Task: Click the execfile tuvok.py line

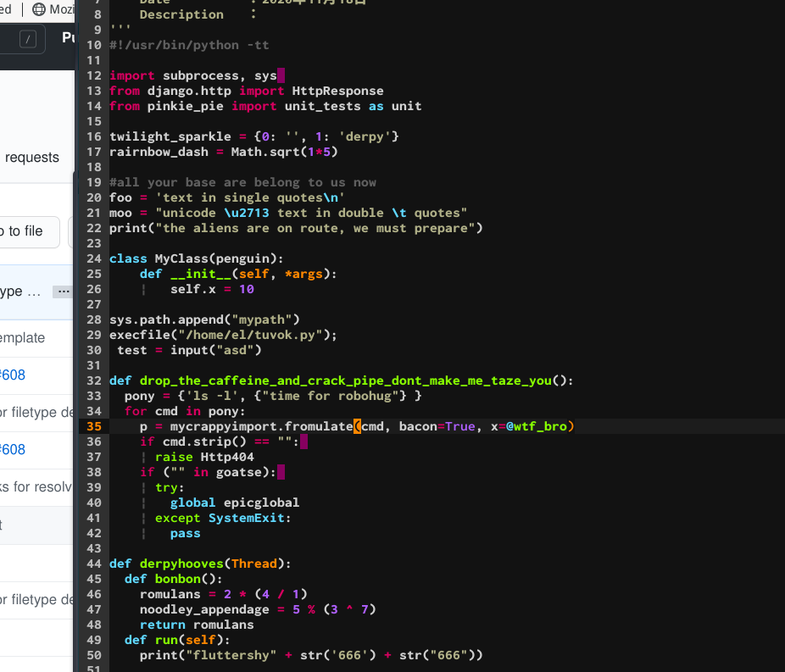Action: [223, 335]
